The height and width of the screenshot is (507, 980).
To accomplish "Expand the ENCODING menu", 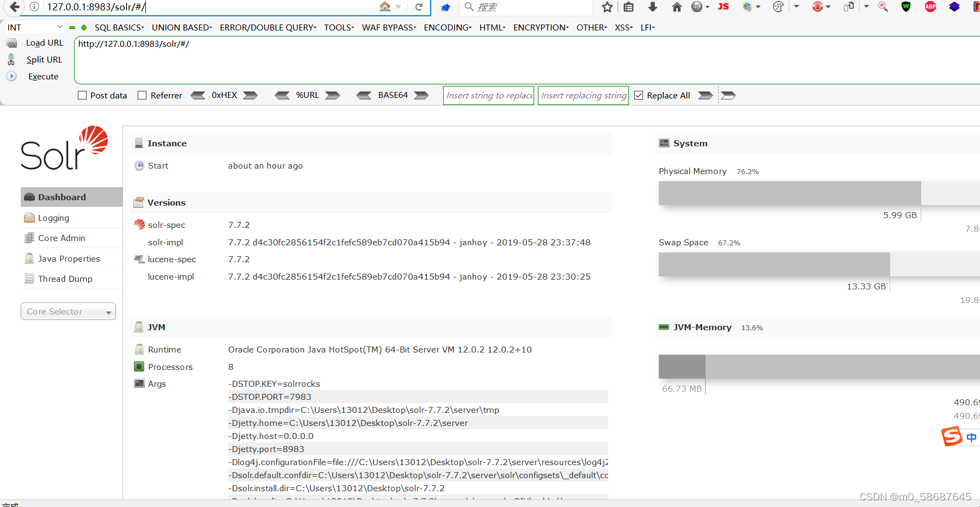I will (448, 27).
